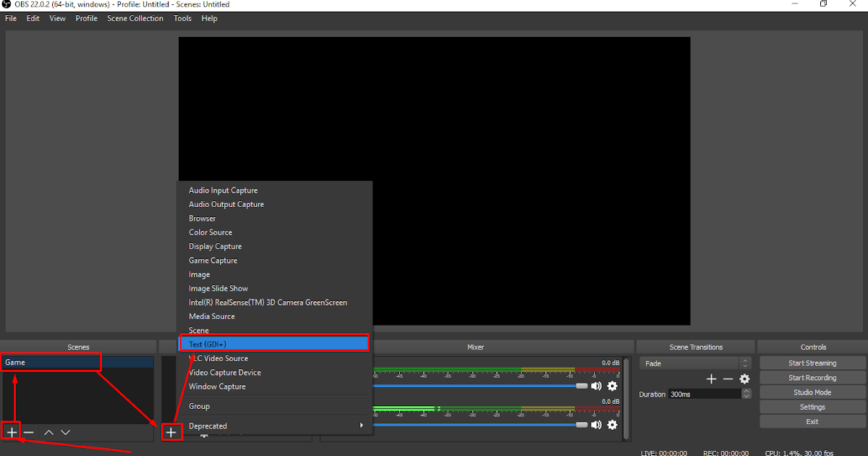Click the OBS logo in the title bar

click(x=6, y=4)
